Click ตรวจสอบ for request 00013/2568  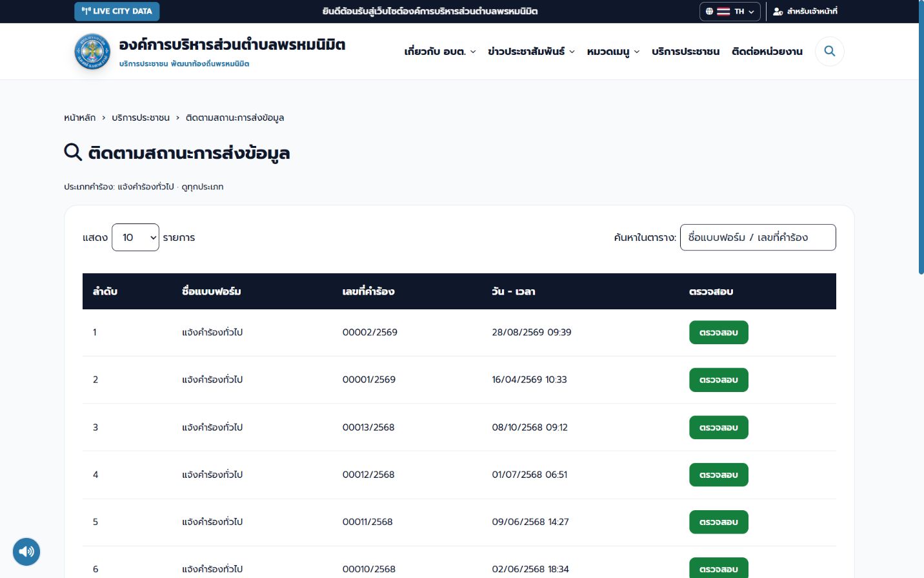point(719,428)
